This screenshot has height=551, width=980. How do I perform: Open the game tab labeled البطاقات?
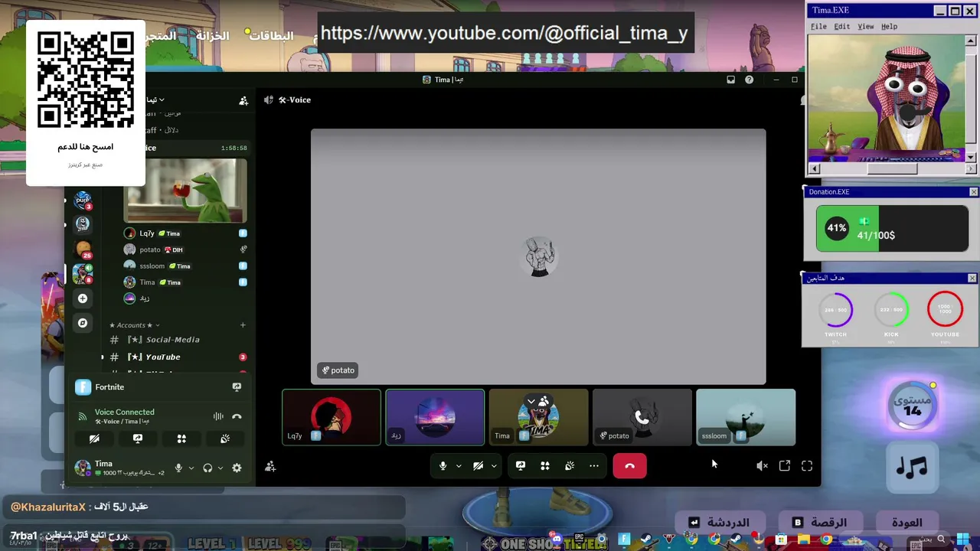(271, 36)
